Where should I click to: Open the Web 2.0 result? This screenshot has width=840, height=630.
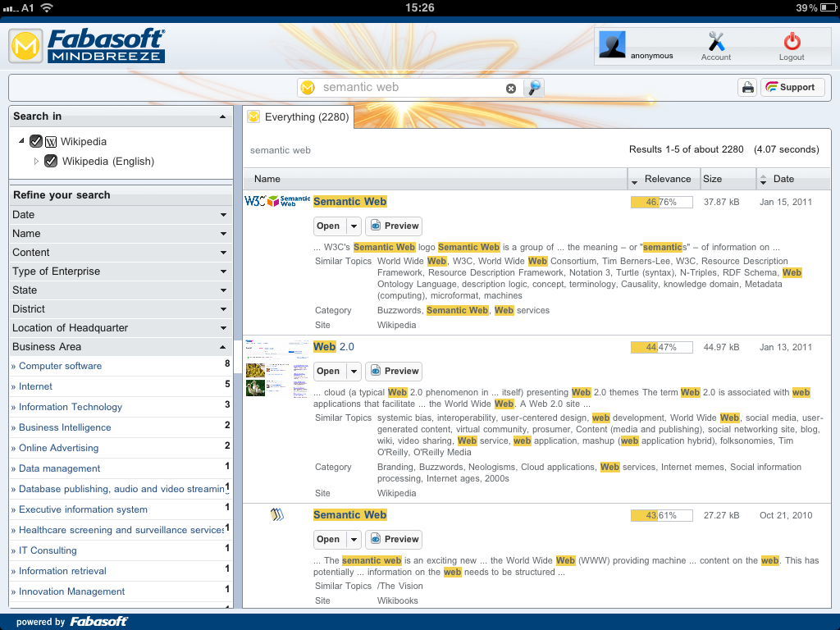[x=330, y=372]
